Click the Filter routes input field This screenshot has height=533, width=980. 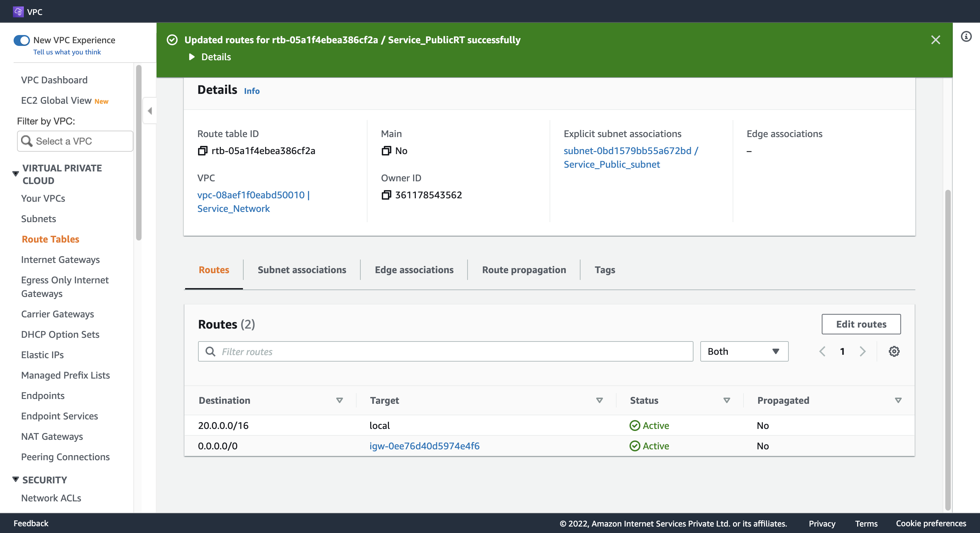pyautogui.click(x=445, y=351)
